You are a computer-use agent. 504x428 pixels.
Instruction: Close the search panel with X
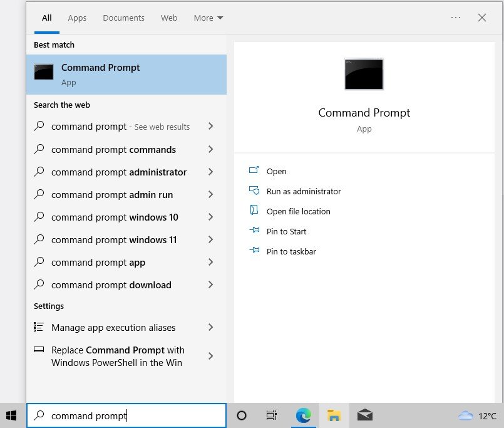(482, 18)
